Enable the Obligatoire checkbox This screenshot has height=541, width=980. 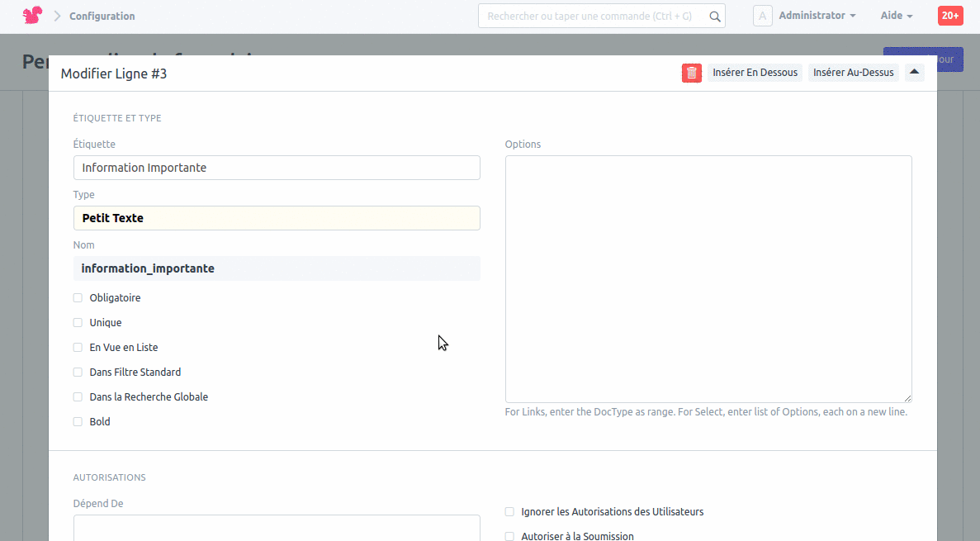[x=78, y=298]
